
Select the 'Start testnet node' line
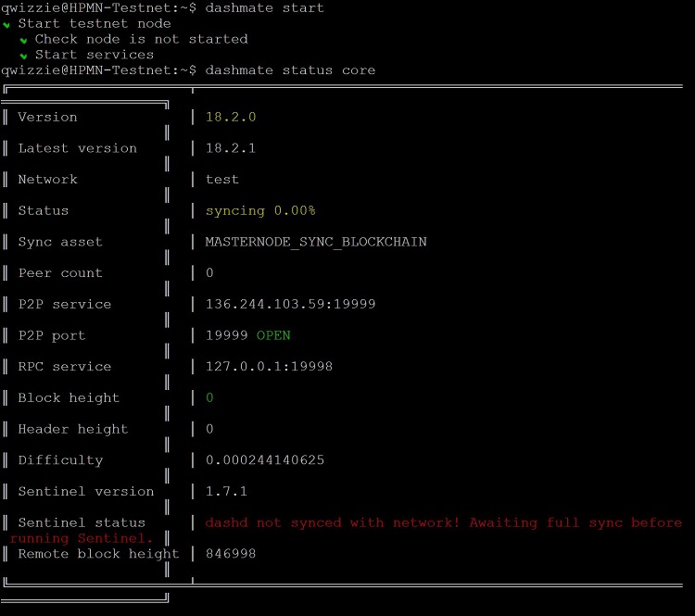(94, 23)
